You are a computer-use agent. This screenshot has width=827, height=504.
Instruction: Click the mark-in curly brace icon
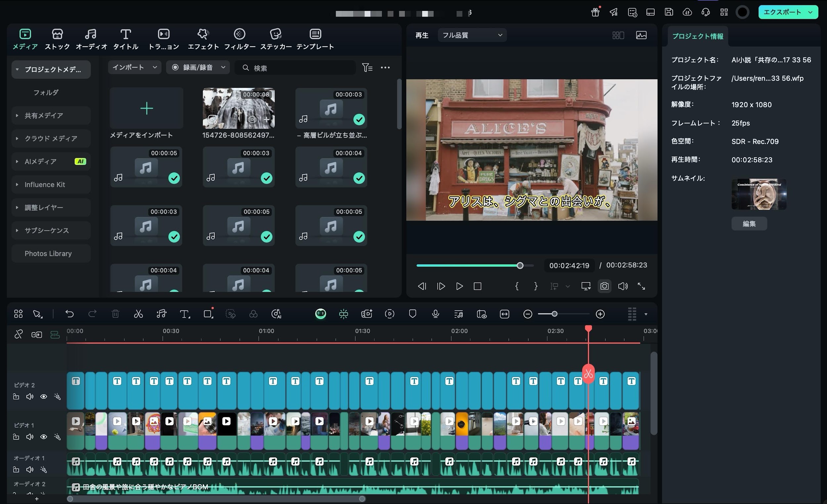tap(517, 286)
